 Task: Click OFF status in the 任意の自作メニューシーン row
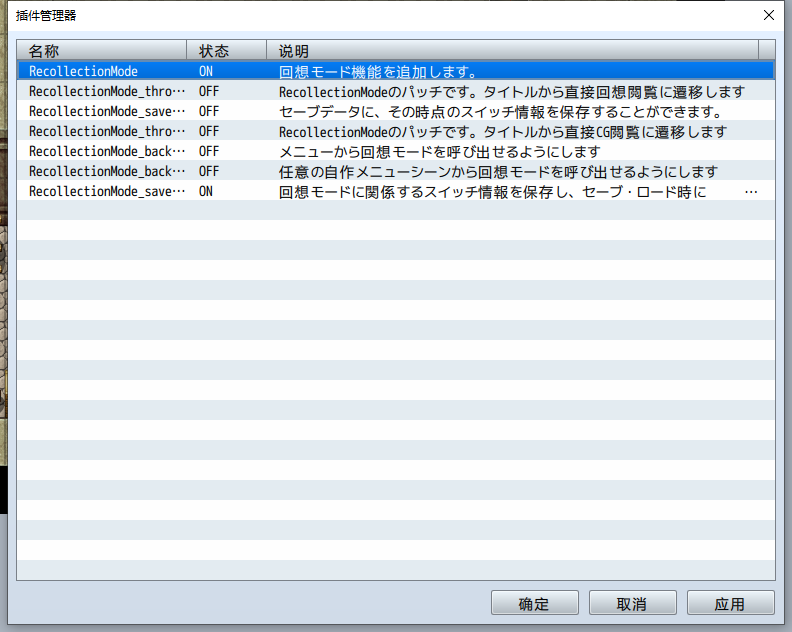[x=209, y=171]
